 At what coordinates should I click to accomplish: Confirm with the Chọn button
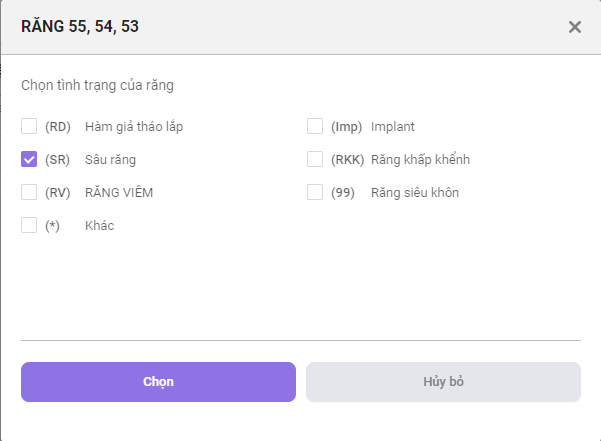click(x=158, y=382)
